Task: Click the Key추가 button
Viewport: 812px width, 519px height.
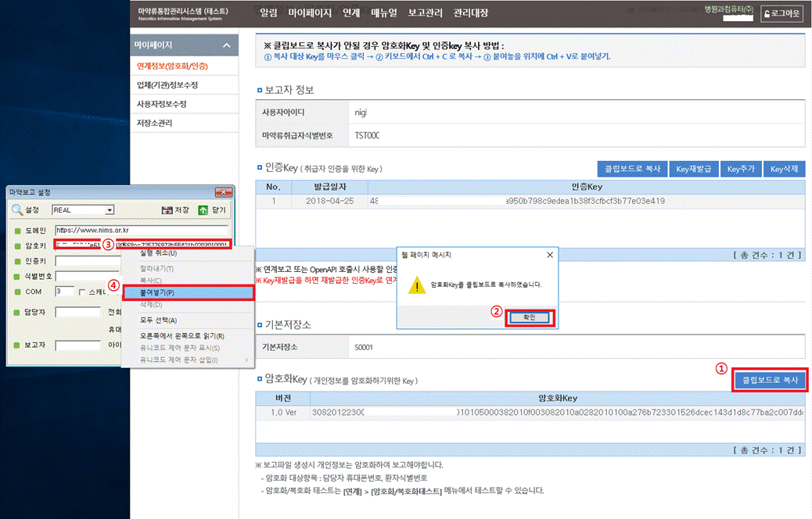Action: [x=741, y=169]
